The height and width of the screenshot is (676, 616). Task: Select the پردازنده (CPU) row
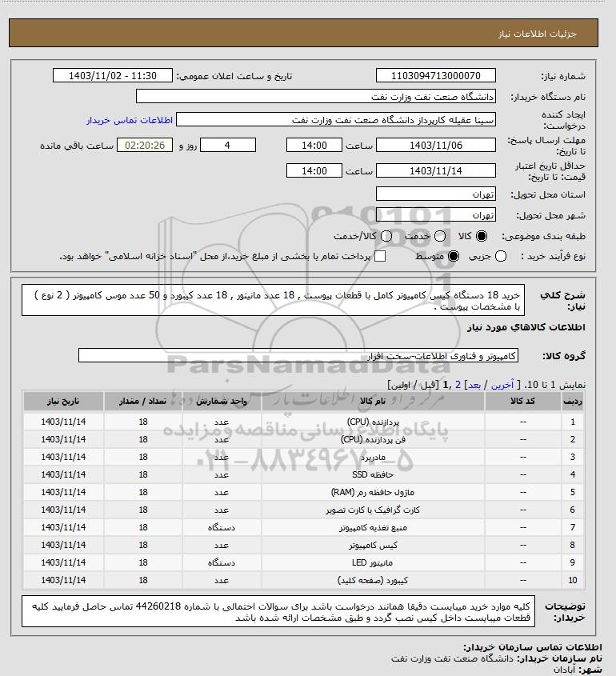point(303,422)
